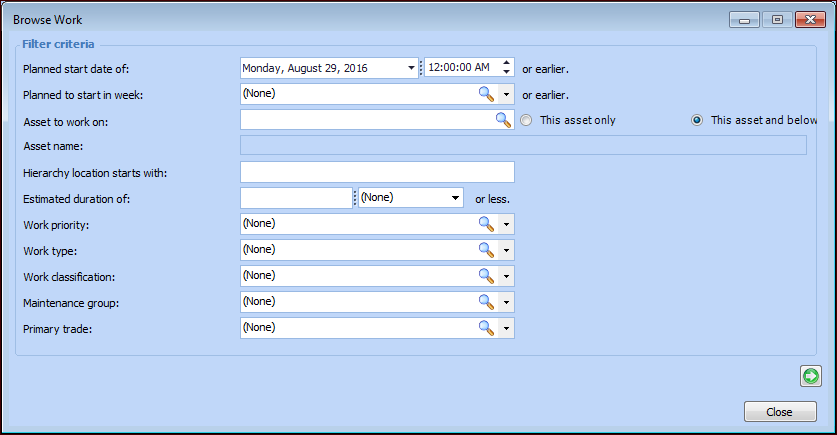The image size is (837, 435).
Task: Increase the start time with the up spinner
Action: tap(506, 63)
